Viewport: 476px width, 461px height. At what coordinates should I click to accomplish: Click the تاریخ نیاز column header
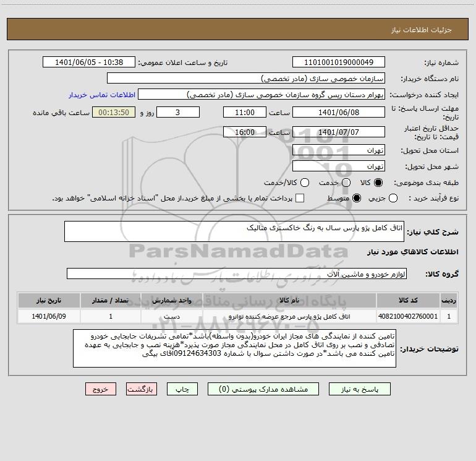pos(49,300)
